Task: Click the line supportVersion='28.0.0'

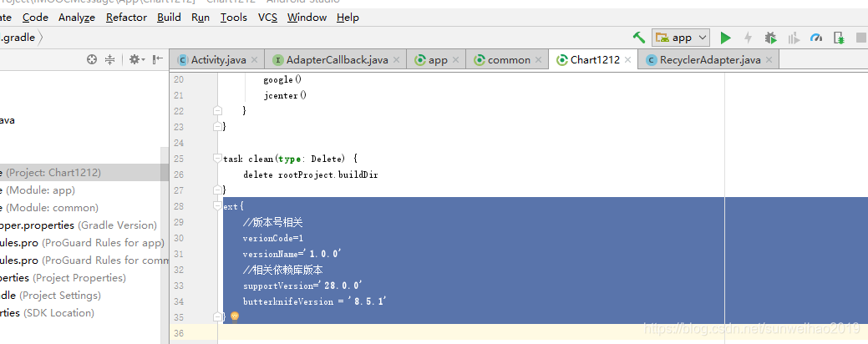Action: 302,286
